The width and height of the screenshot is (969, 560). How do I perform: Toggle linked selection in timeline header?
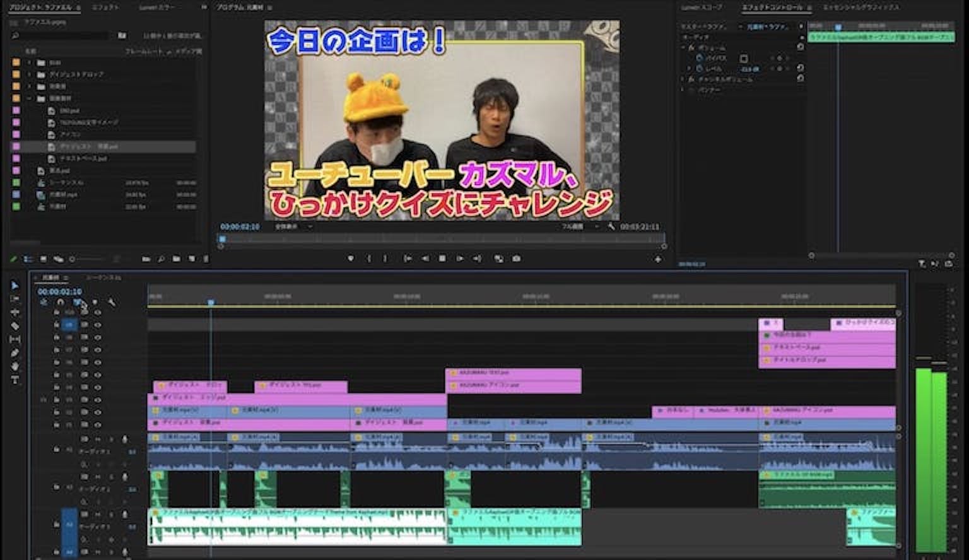[x=78, y=302]
